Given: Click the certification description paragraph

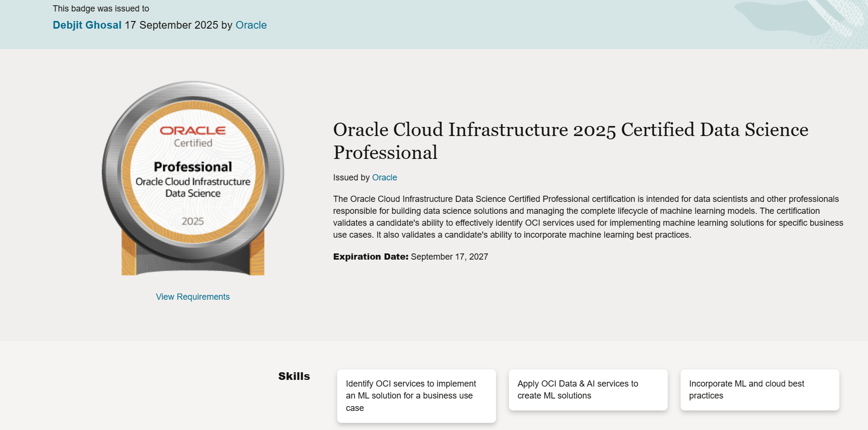Looking at the screenshot, I should tap(588, 217).
